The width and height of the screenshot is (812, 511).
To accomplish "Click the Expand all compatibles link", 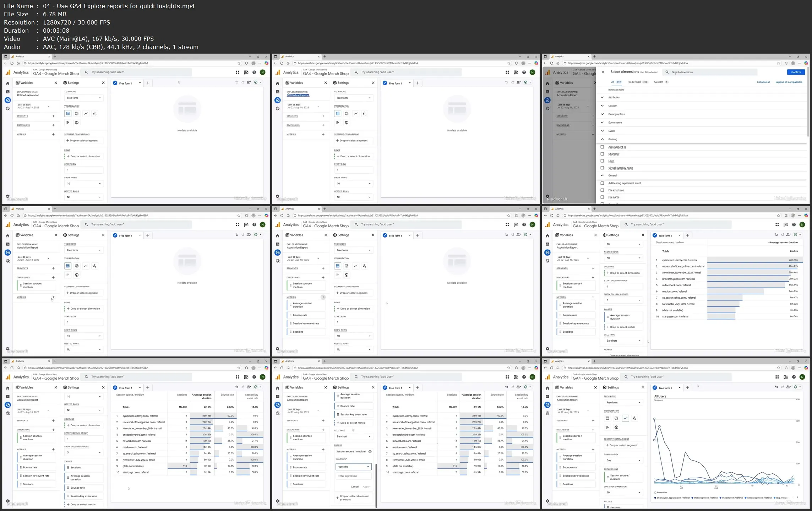I will (789, 82).
